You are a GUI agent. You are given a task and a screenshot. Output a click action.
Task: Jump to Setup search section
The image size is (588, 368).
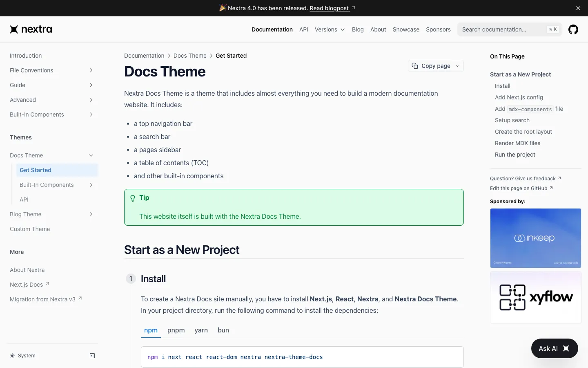click(512, 120)
